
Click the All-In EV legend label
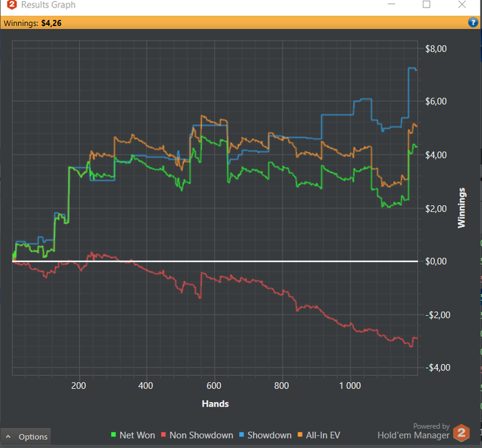coord(323,435)
